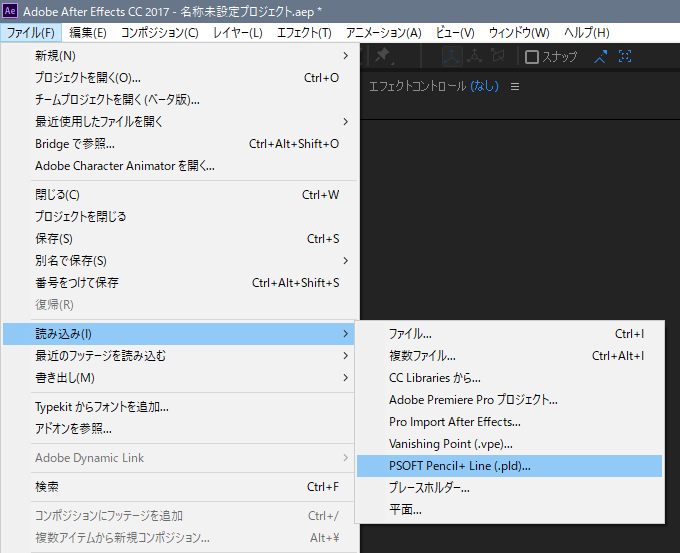Open the 編集(E) menu
680x553 pixels.
tap(88, 33)
